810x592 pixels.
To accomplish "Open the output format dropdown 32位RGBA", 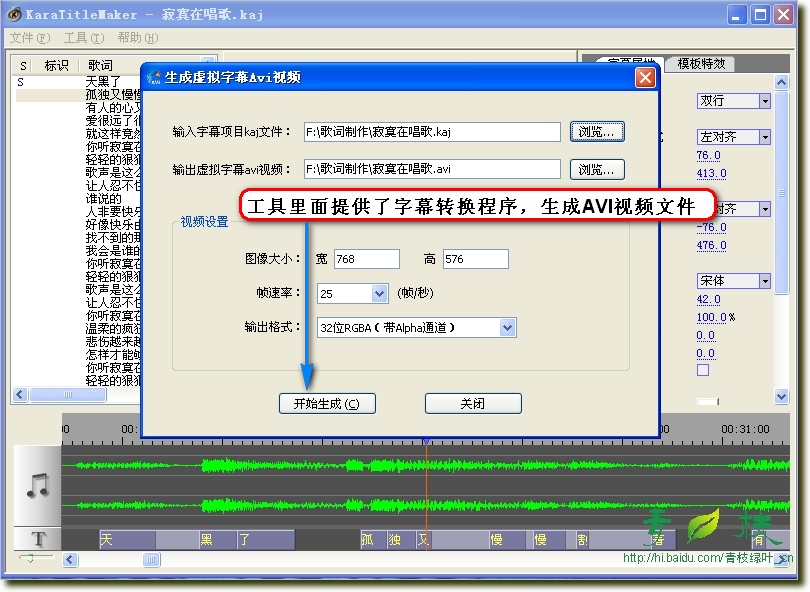I will 507,328.
